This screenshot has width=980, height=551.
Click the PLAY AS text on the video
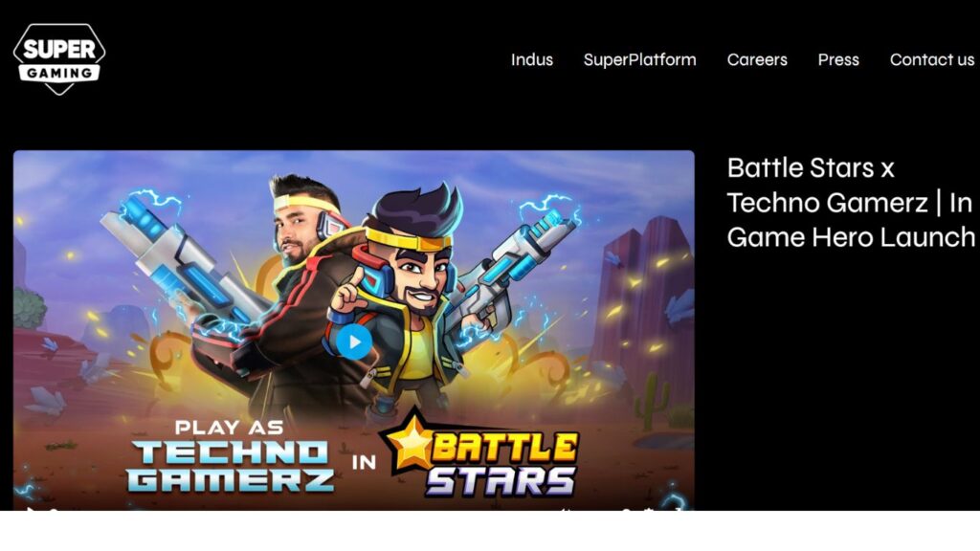[229, 428]
